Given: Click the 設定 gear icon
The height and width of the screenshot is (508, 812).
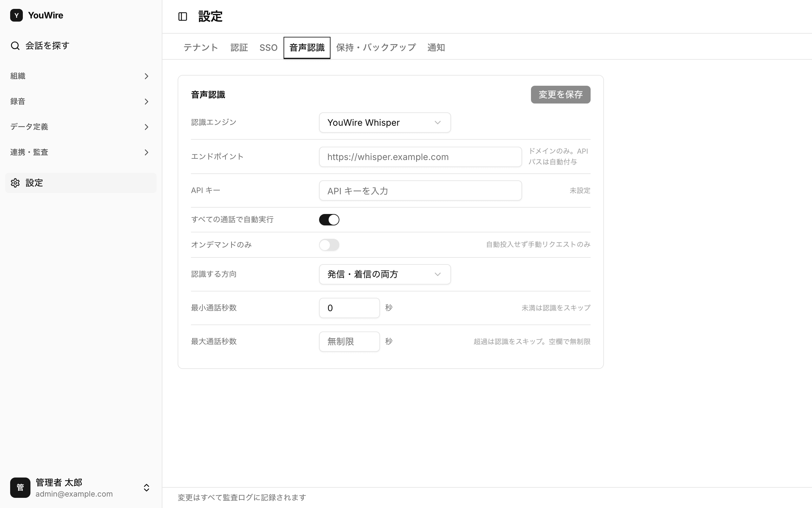Looking at the screenshot, I should click(15, 183).
